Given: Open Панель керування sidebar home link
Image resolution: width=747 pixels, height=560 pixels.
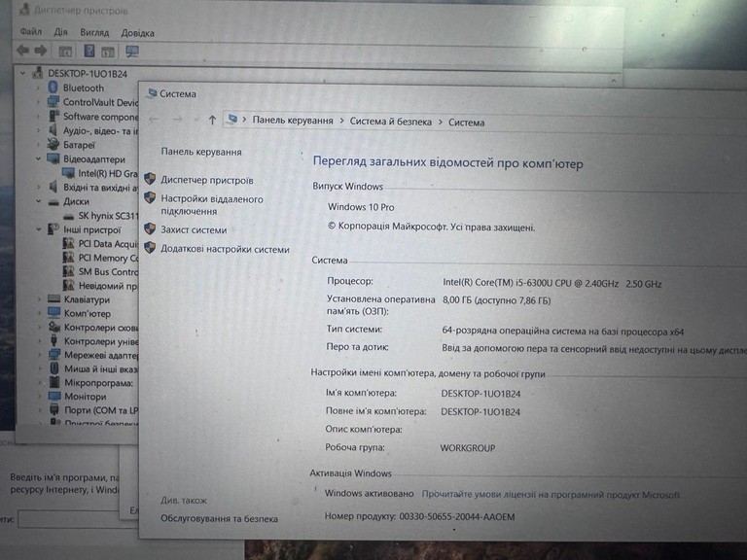Looking at the screenshot, I should 201,152.
